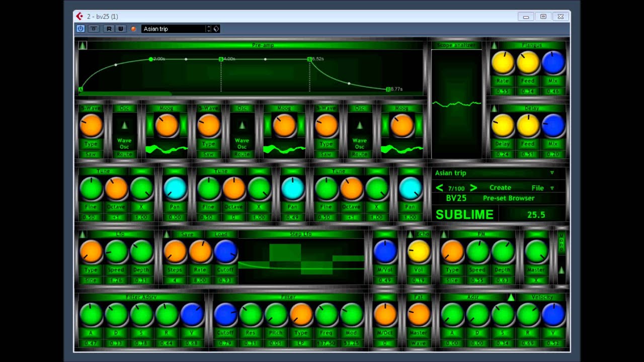The height and width of the screenshot is (362, 644).
Task: Click the preset up/down stepper arrows
Action: tap(208, 29)
